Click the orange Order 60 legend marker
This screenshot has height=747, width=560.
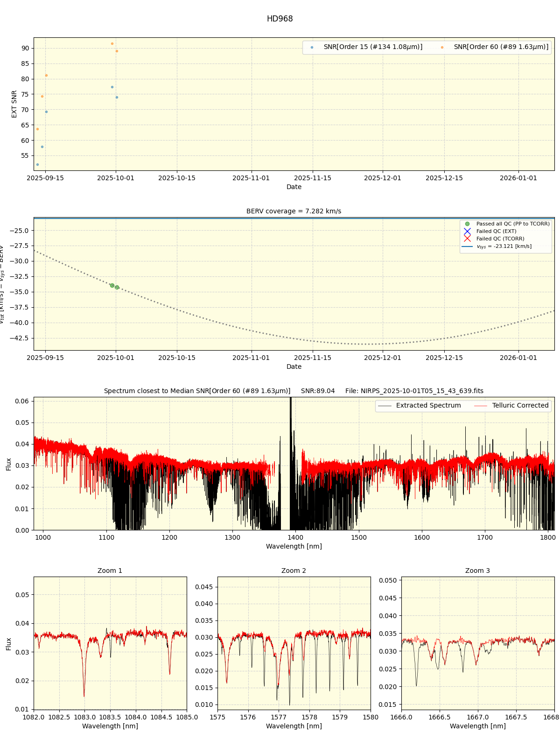click(442, 47)
